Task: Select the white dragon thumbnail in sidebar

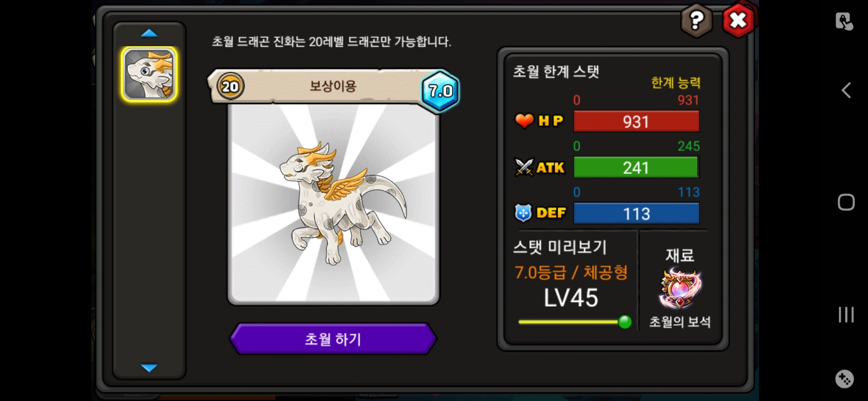Action: pos(149,74)
